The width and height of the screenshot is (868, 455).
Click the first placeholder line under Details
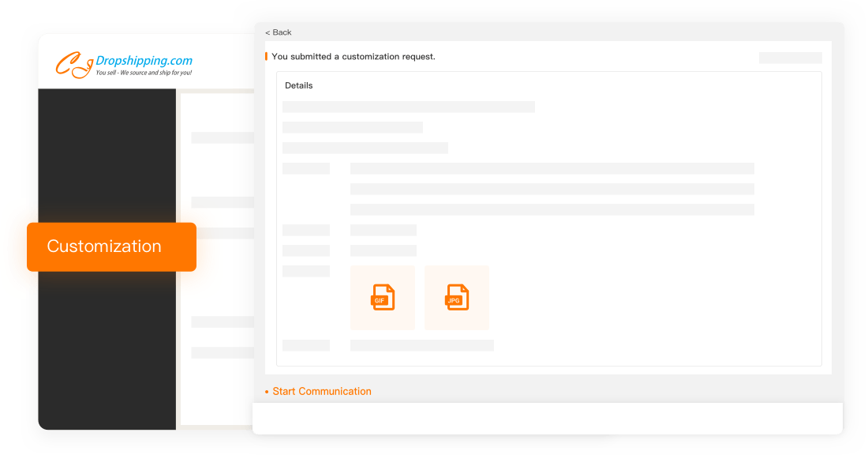[x=408, y=107]
